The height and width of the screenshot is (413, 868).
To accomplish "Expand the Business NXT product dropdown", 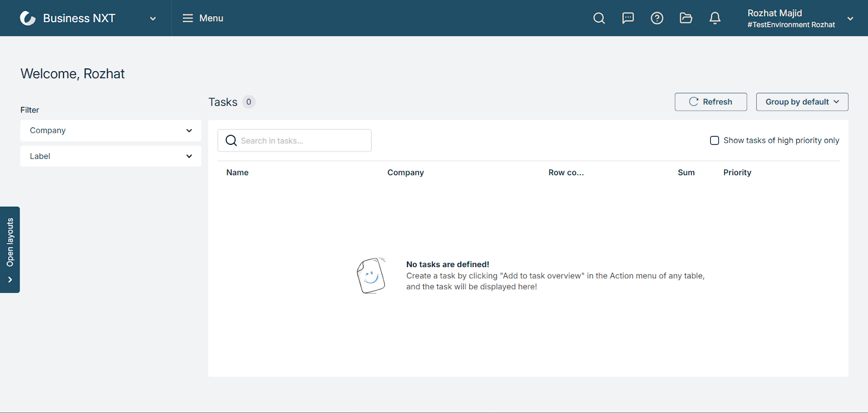I will [x=153, y=18].
